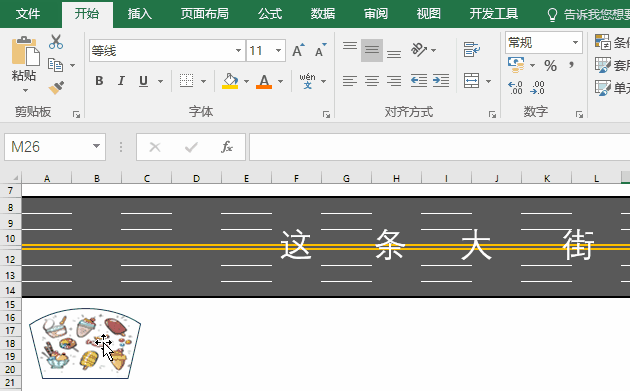Click conditional formatting icon
This screenshot has height=391, width=630.
point(603,42)
